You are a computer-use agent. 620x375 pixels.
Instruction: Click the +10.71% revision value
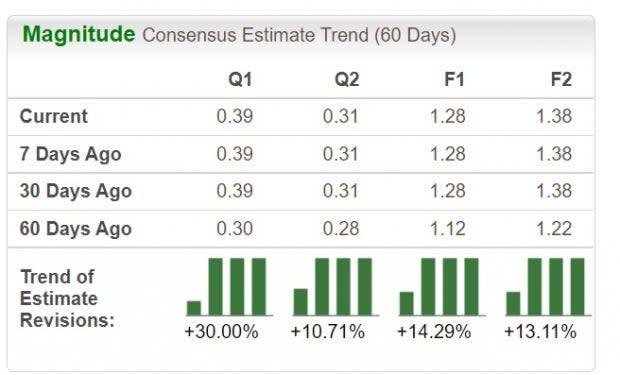(327, 331)
